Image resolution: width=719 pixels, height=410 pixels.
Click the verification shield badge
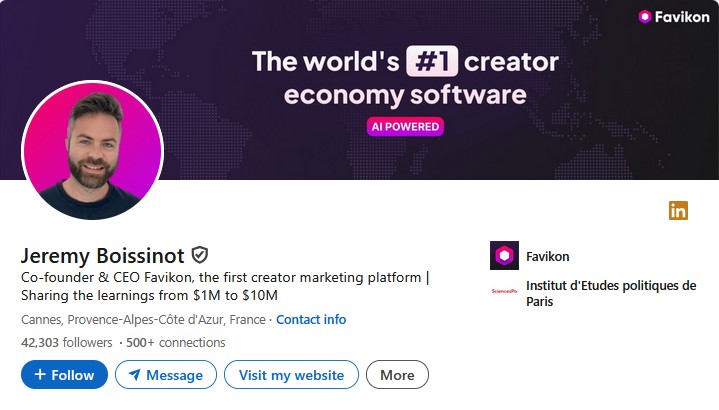point(200,254)
